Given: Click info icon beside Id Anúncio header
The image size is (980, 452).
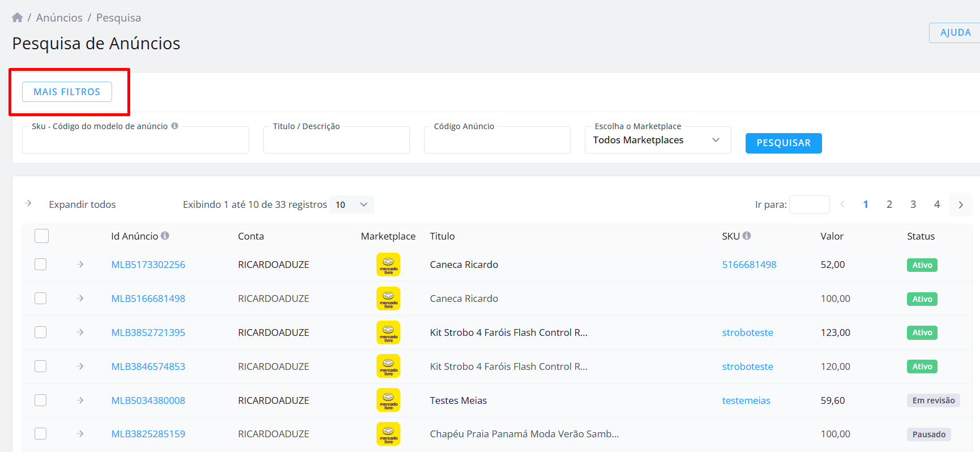Looking at the screenshot, I should 165,236.
